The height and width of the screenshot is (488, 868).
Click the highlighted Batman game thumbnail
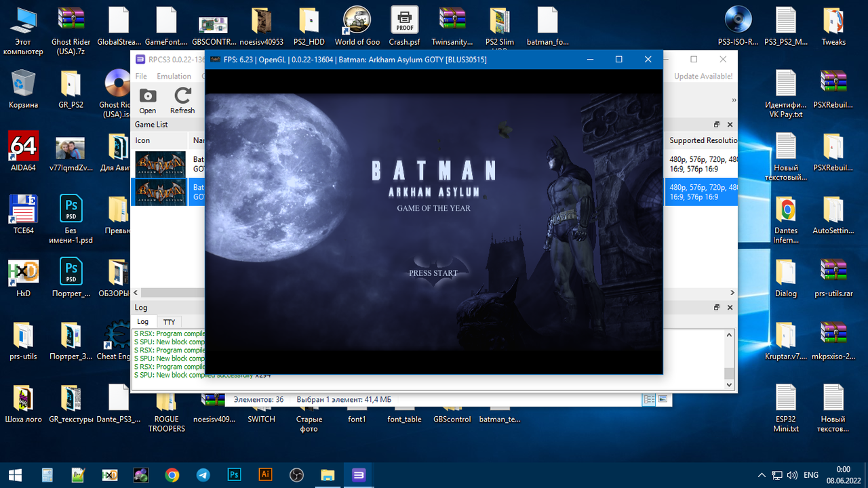tap(161, 192)
